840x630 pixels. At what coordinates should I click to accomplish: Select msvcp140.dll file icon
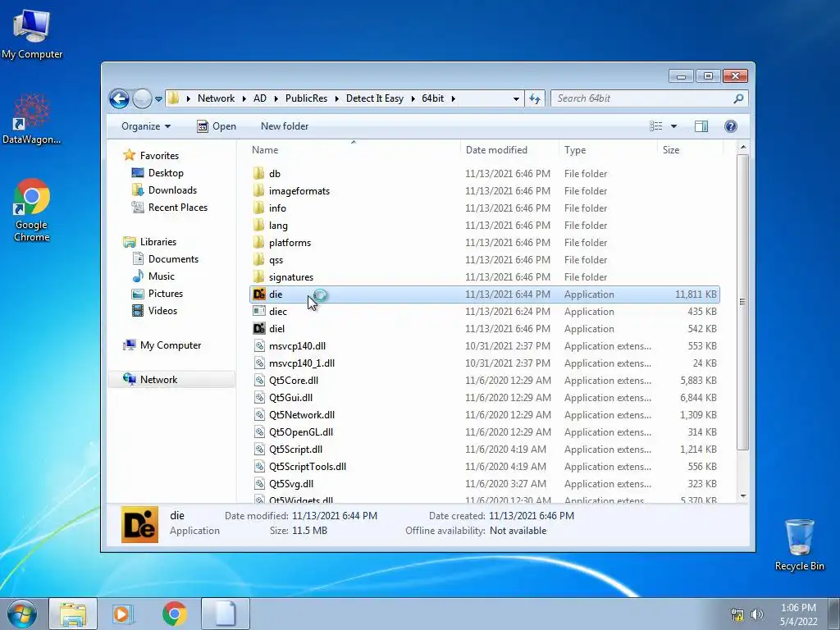[258, 346]
